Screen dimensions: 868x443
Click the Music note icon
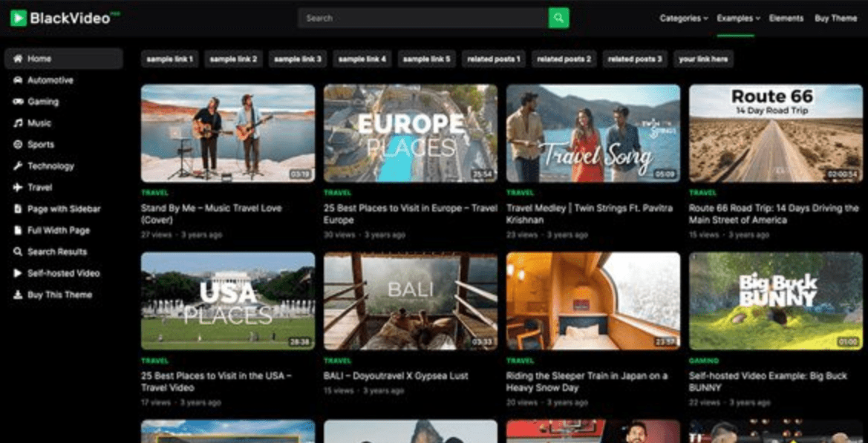[18, 123]
